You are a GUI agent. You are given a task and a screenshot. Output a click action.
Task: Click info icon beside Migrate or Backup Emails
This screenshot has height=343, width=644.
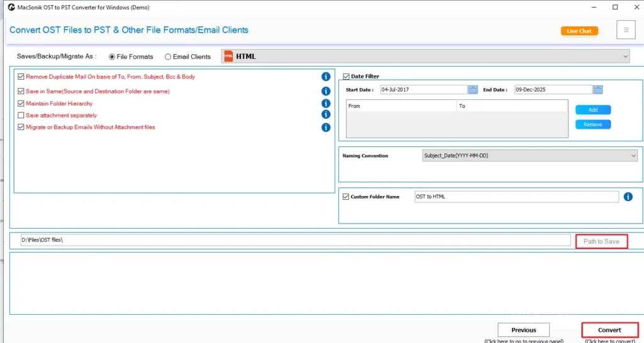click(326, 128)
